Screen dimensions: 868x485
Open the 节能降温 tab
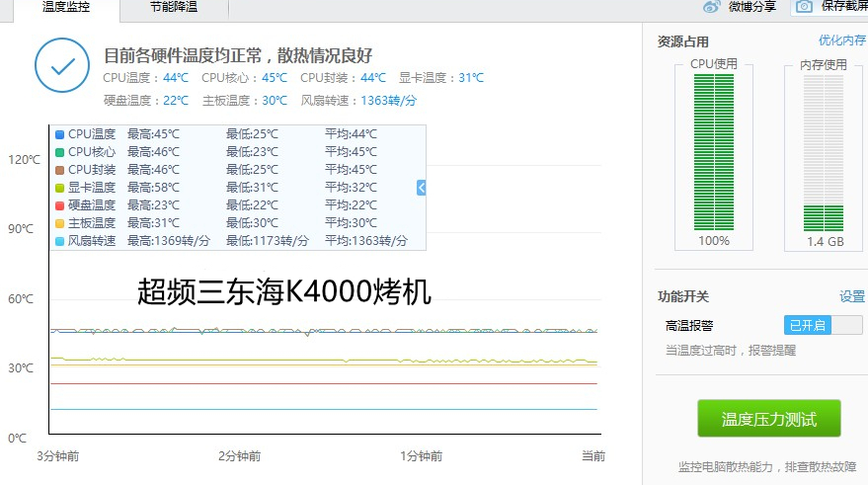point(174,8)
